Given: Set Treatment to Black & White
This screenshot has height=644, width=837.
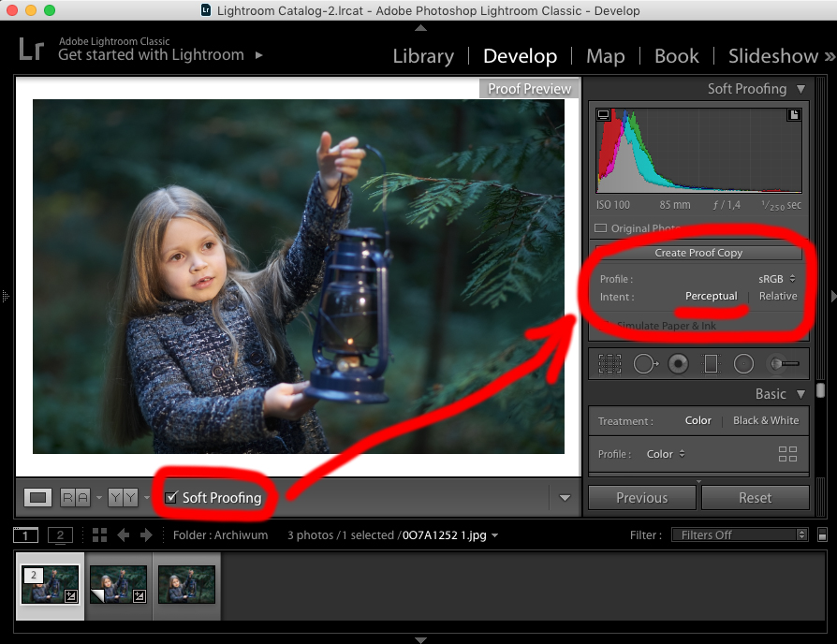Looking at the screenshot, I should tap(766, 420).
